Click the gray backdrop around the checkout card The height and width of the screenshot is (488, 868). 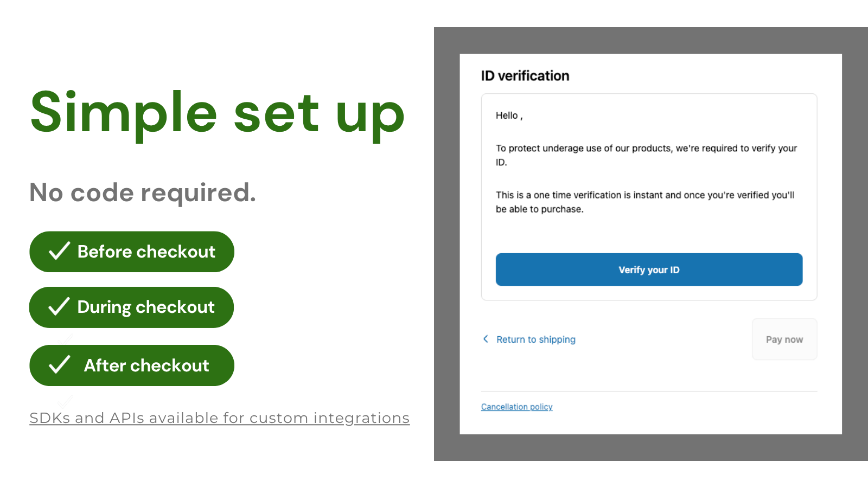coord(446,244)
